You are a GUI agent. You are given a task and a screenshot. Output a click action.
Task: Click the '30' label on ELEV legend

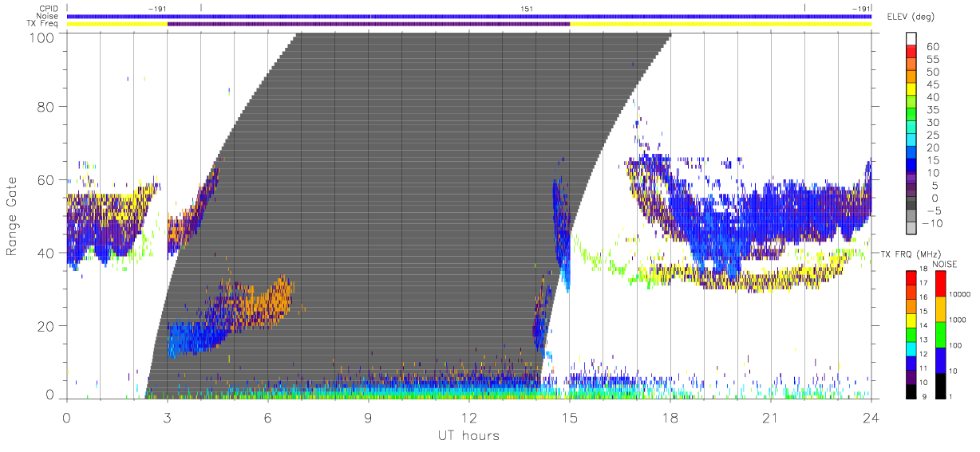pos(933,123)
